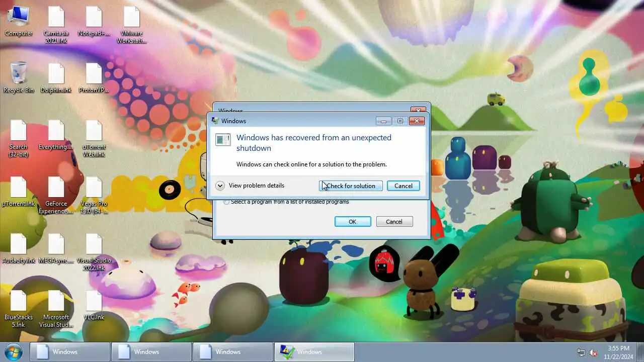Select the MEGAsync desktop shortcut
The width and height of the screenshot is (644, 362).
(56, 248)
